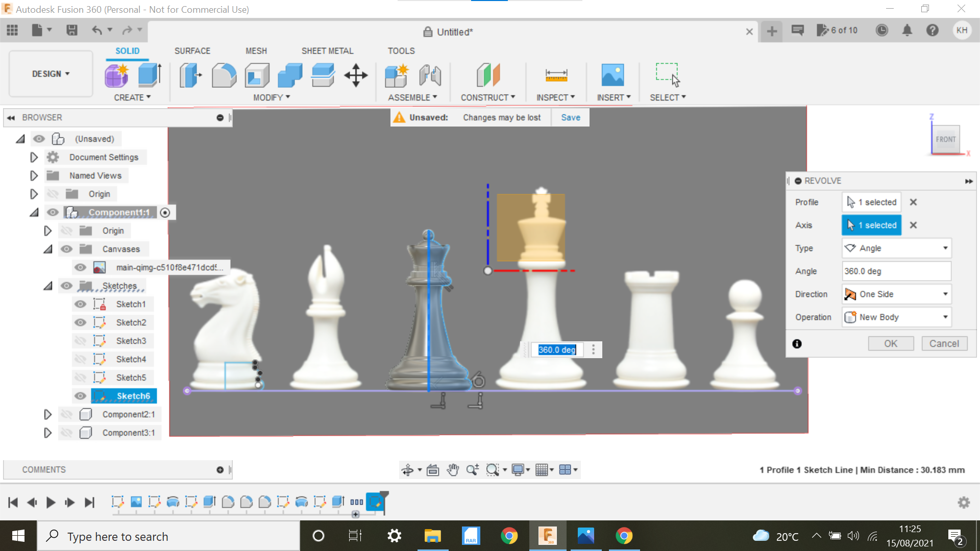Open the Construct plane tool
The image size is (980, 551).
488,75
